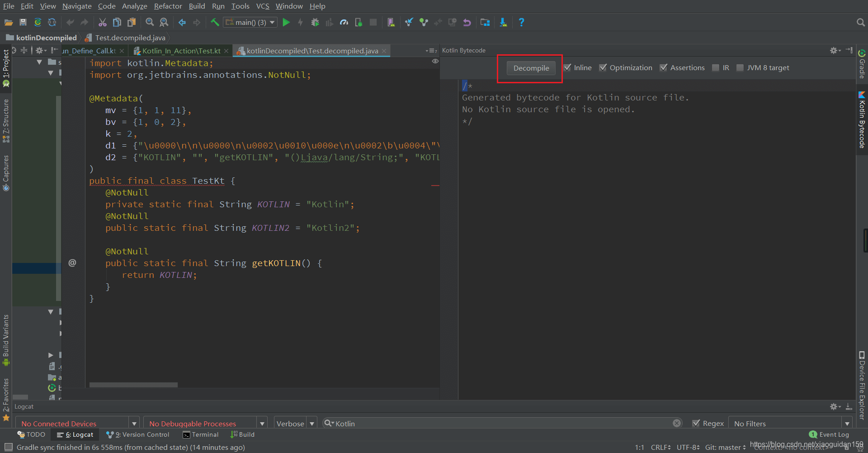Hide the Kotlin Bytecode panel
Image resolution: width=868 pixels, height=453 pixels.
coord(849,50)
